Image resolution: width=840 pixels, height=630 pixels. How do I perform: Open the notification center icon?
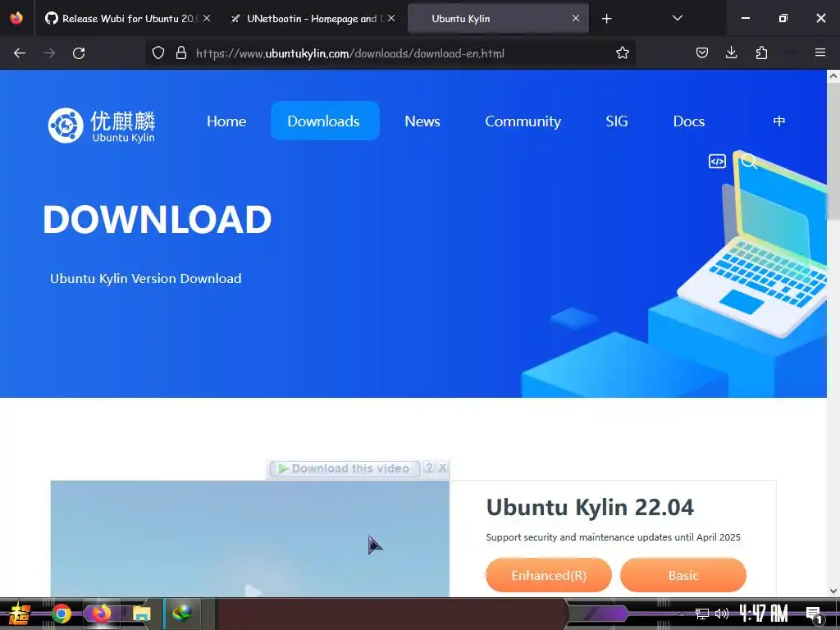pyautogui.click(x=813, y=614)
